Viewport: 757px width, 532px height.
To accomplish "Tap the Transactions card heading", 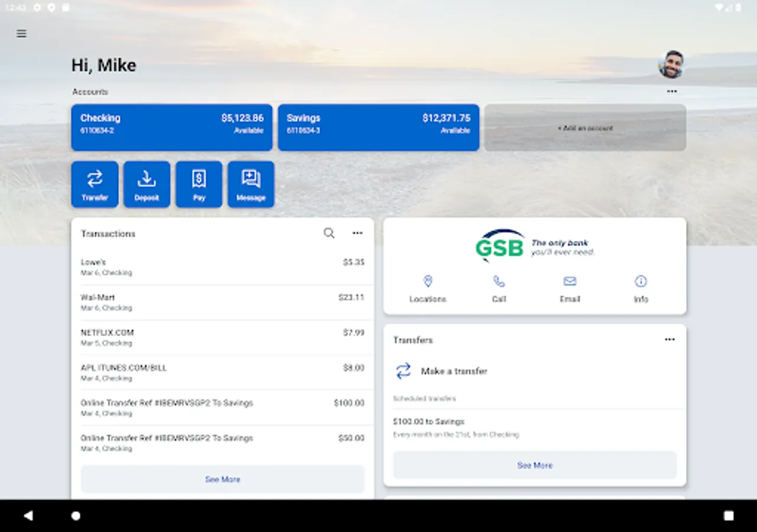I will (x=108, y=234).
